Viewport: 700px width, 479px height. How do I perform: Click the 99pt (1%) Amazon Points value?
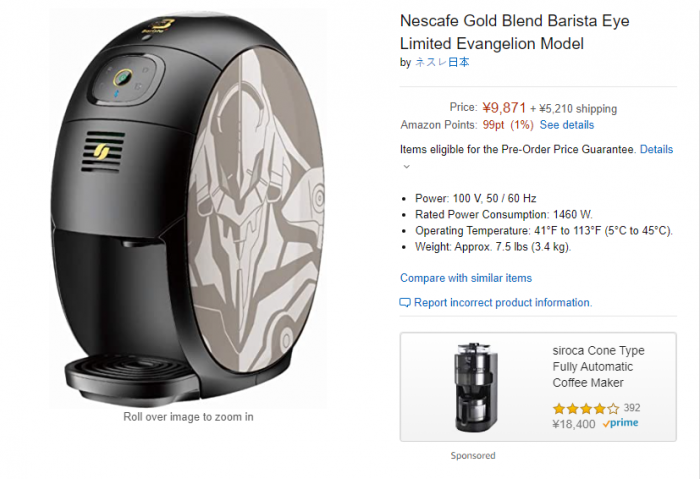tap(508, 125)
